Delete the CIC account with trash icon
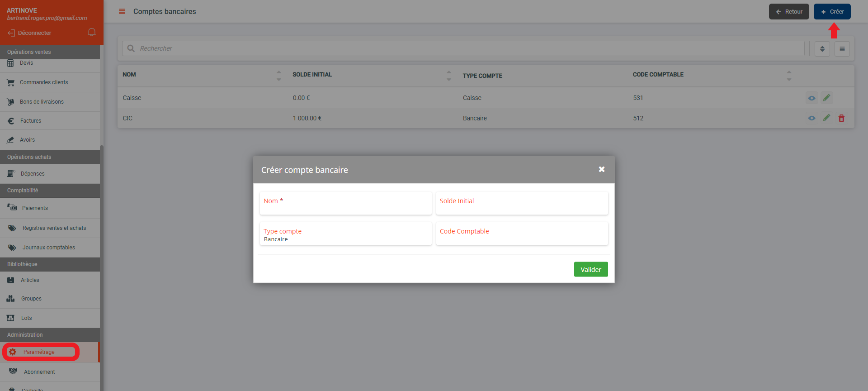Screen dimensions: 868x391 point(841,118)
